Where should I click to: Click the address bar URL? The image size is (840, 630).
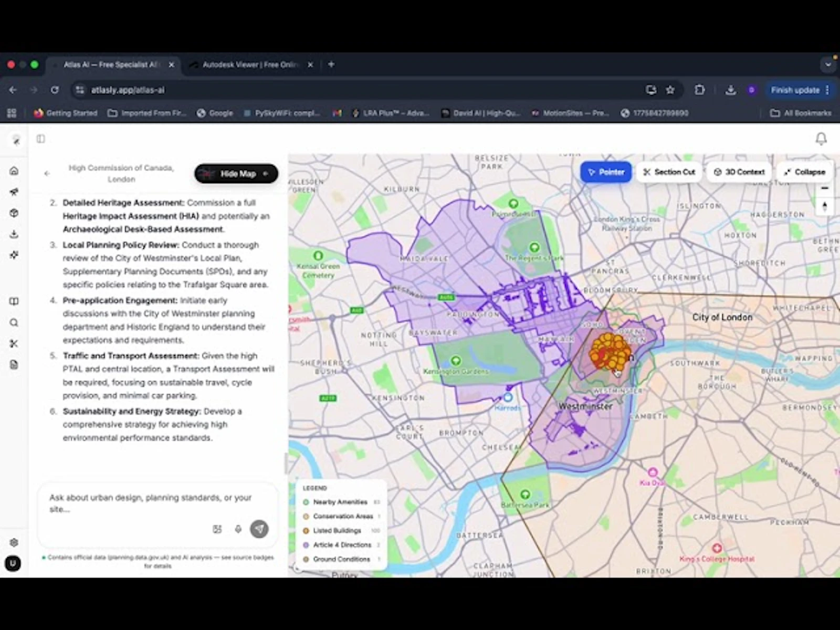click(128, 90)
